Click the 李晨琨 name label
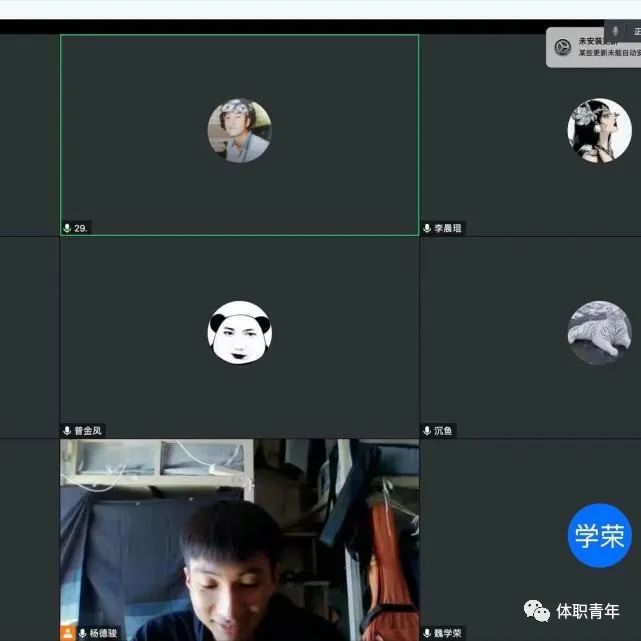Screen dimensions: 641x641 (x=448, y=228)
